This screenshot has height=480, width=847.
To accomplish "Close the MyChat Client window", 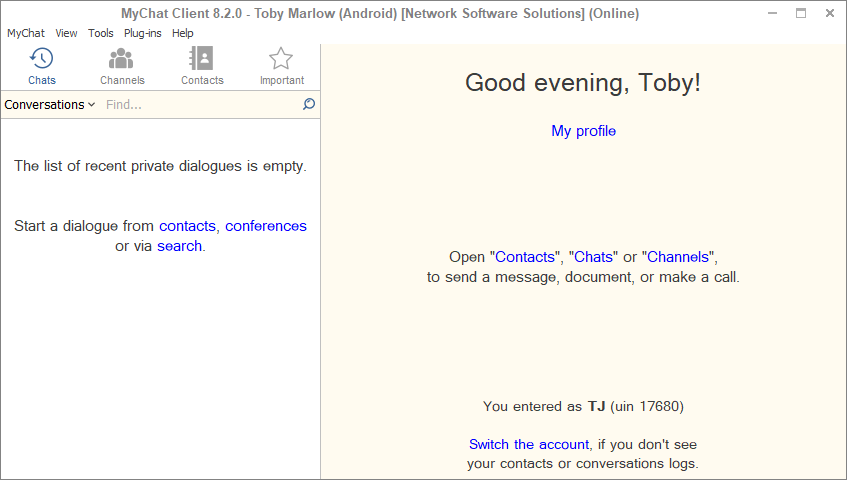I will [830, 13].
